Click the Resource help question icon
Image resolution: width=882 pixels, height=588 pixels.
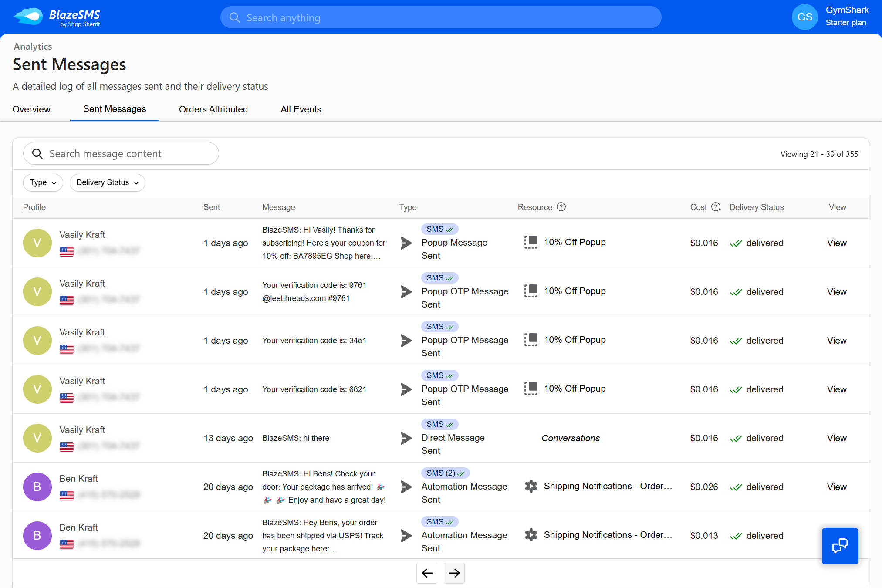click(x=561, y=207)
